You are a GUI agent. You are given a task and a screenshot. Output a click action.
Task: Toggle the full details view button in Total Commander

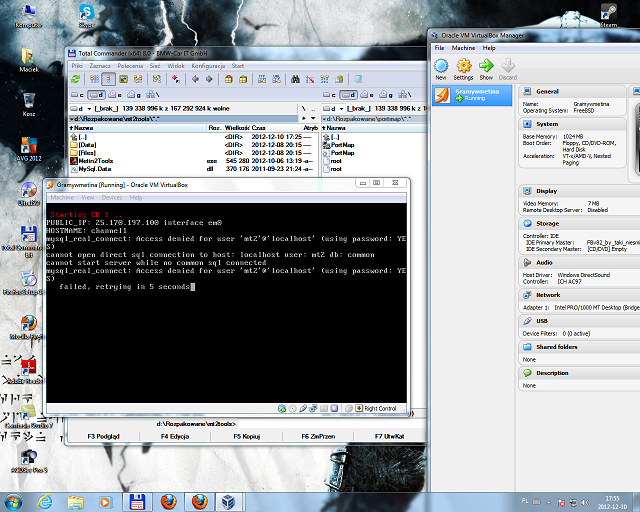coord(109,79)
